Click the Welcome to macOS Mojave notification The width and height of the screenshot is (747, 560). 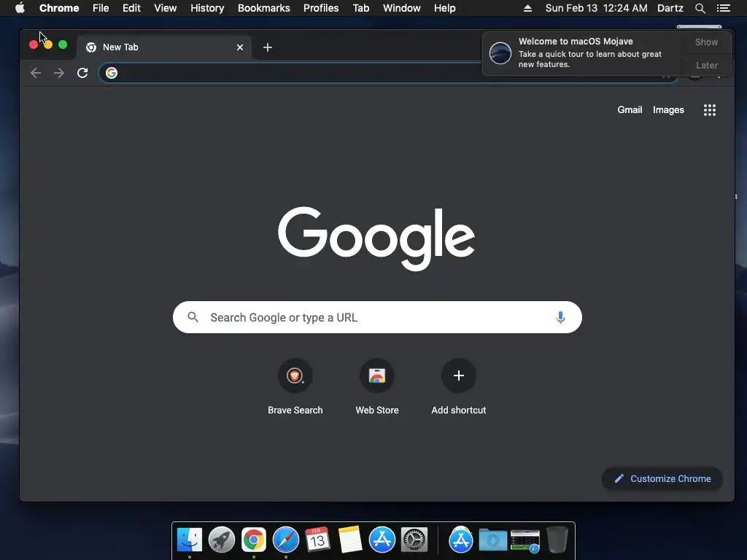(581, 53)
